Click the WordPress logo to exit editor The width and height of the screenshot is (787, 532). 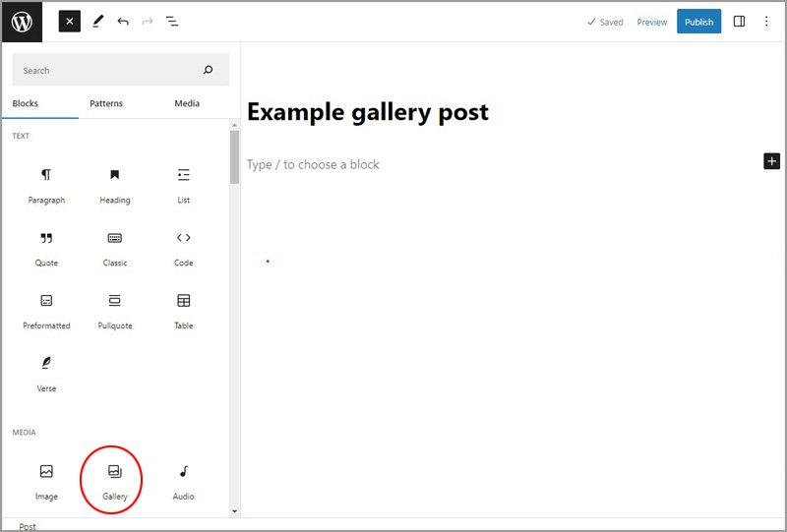click(x=22, y=22)
